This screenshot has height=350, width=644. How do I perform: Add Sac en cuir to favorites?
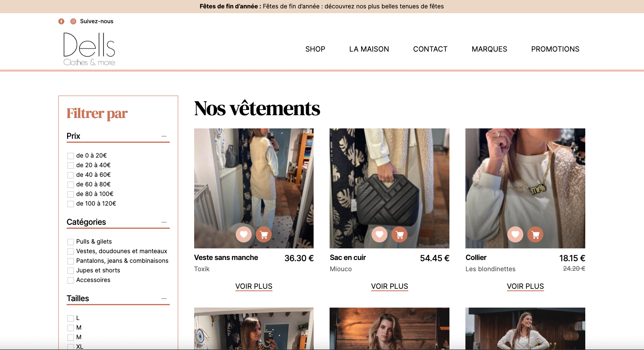click(380, 234)
